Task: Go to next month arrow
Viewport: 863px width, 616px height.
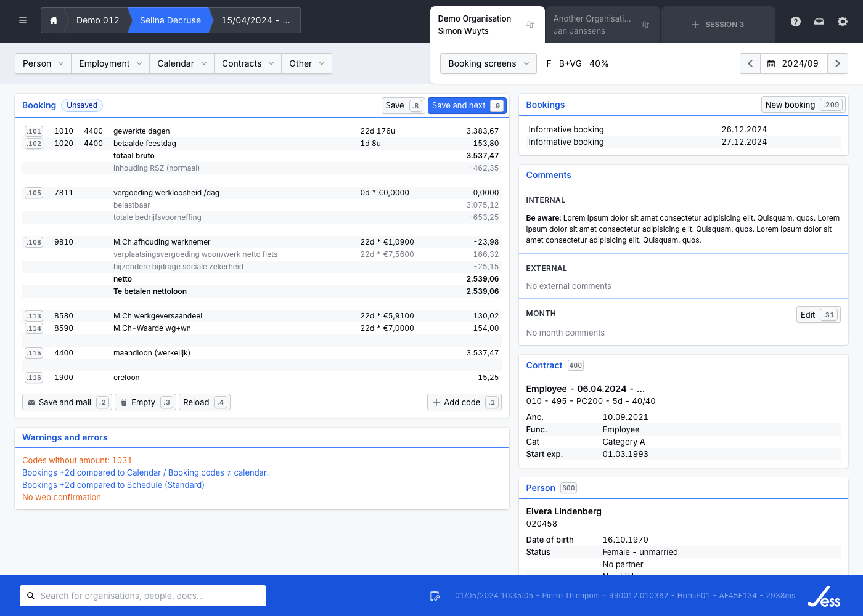Action: 837,63
